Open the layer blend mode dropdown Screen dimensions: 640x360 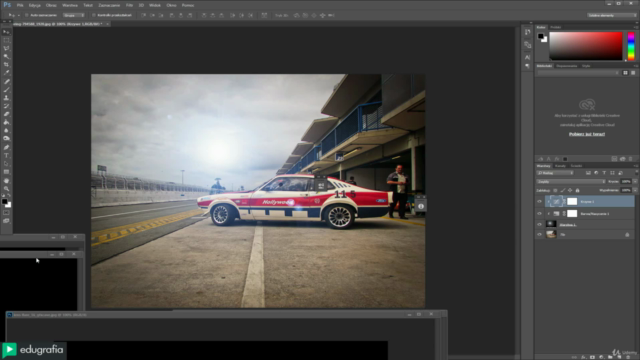pyautogui.click(x=571, y=182)
